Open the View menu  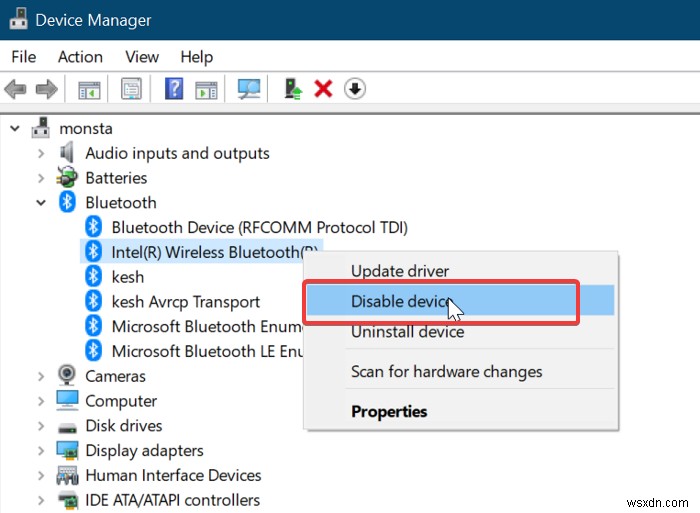(x=142, y=57)
